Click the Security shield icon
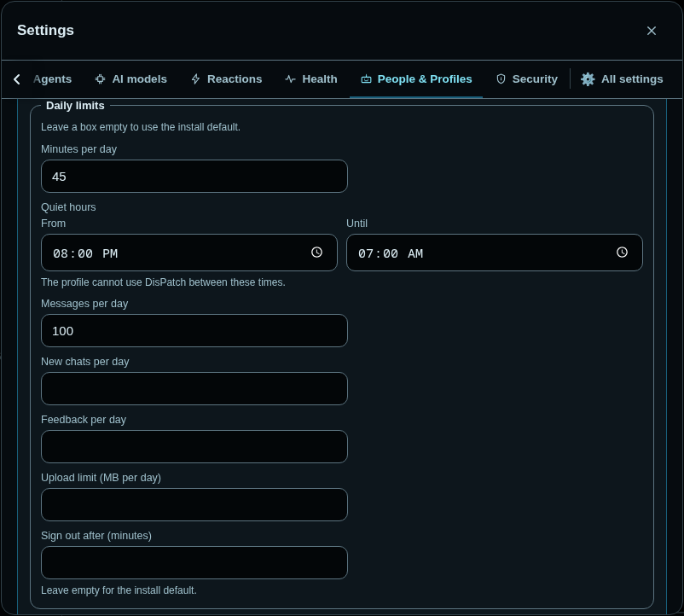Image resolution: width=684 pixels, height=616 pixels. pos(501,79)
